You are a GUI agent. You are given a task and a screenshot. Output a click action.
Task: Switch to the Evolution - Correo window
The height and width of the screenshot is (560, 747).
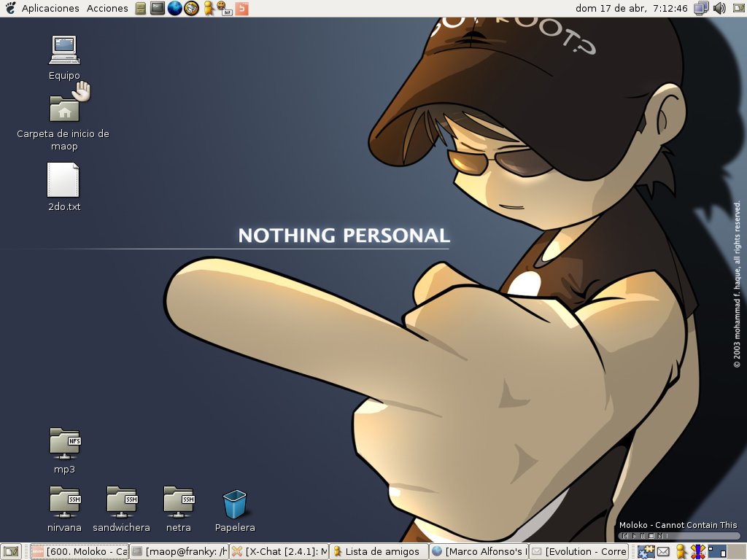[x=579, y=552]
